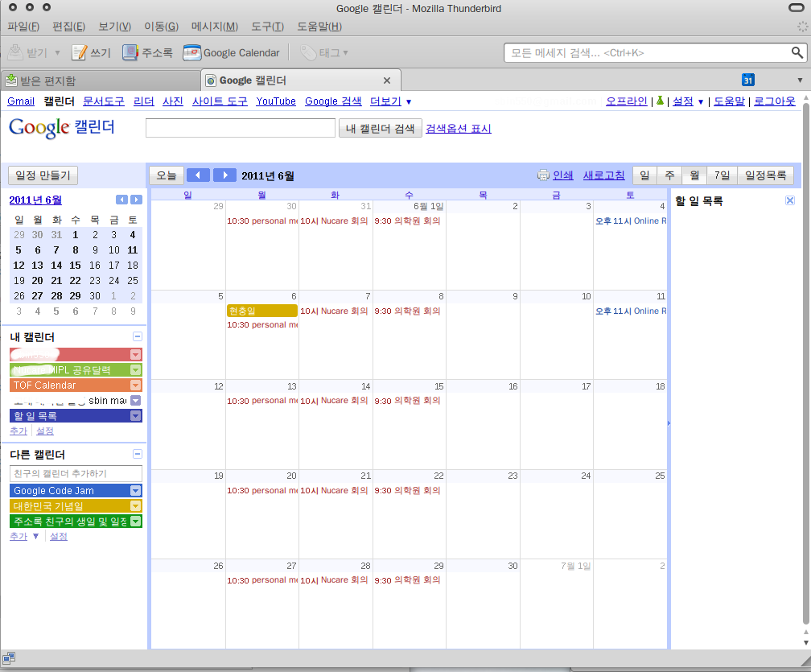Toggle the Google Code Jam calendar

click(69, 490)
